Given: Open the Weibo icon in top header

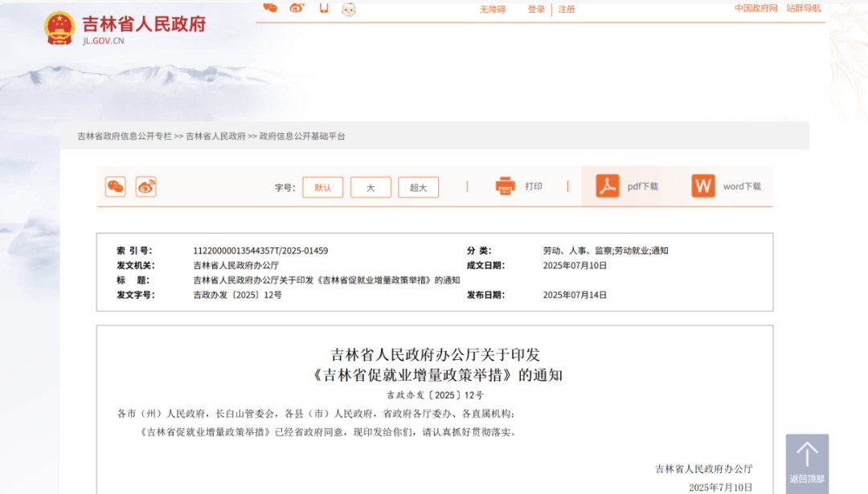Looking at the screenshot, I should [x=297, y=8].
